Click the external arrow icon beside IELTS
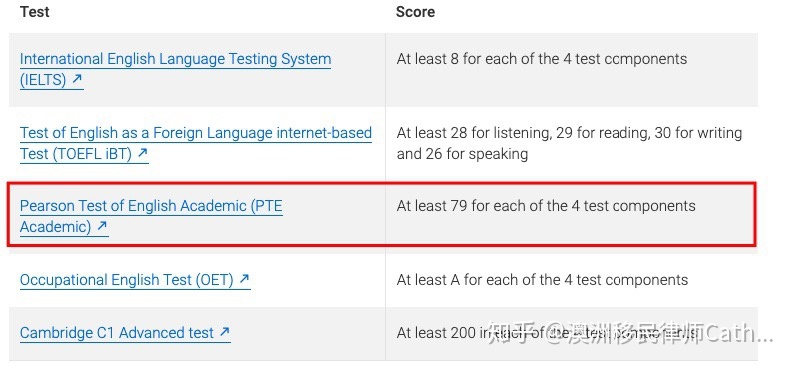 click(77, 79)
